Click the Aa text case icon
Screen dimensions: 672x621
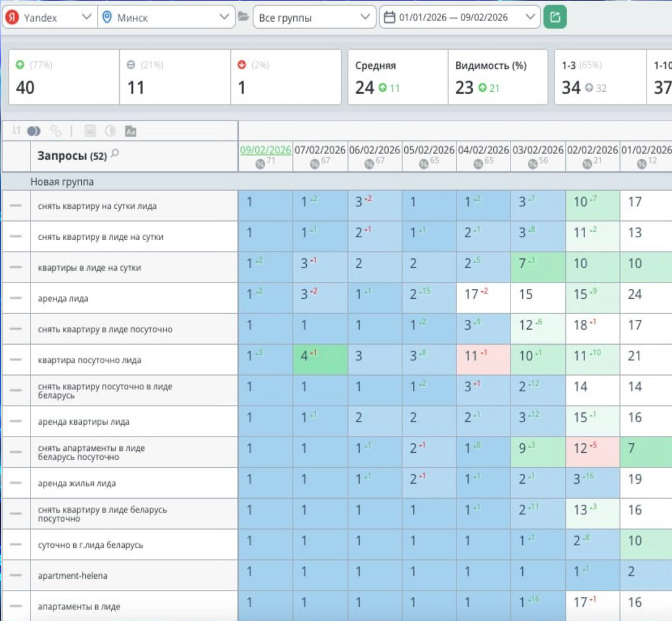pyautogui.click(x=130, y=130)
